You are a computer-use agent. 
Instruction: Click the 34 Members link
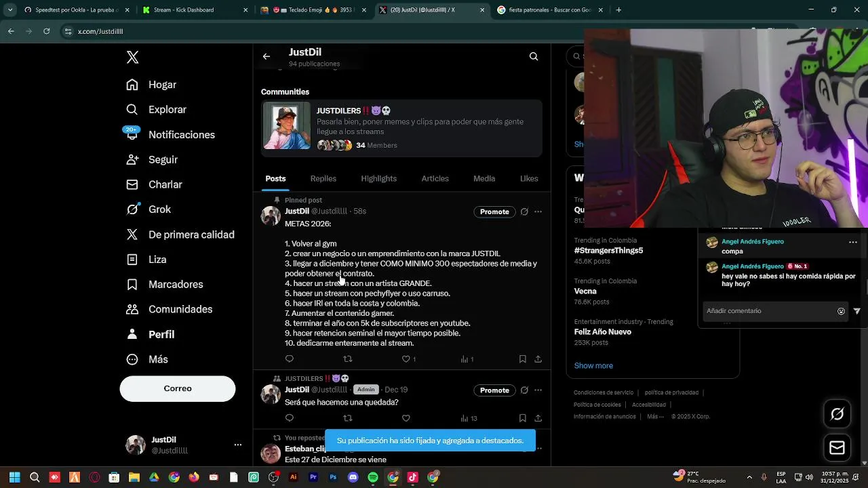click(376, 145)
